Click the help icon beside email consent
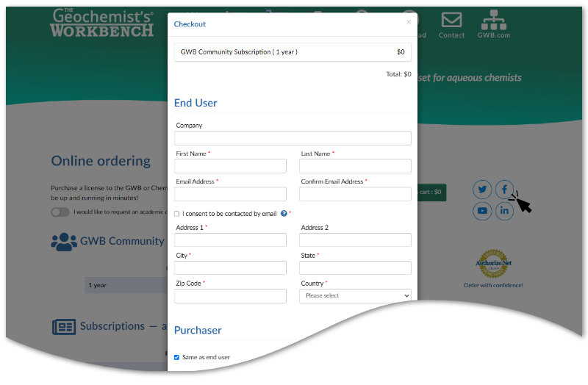Image resolution: width=588 pixels, height=385 pixels. tap(284, 213)
